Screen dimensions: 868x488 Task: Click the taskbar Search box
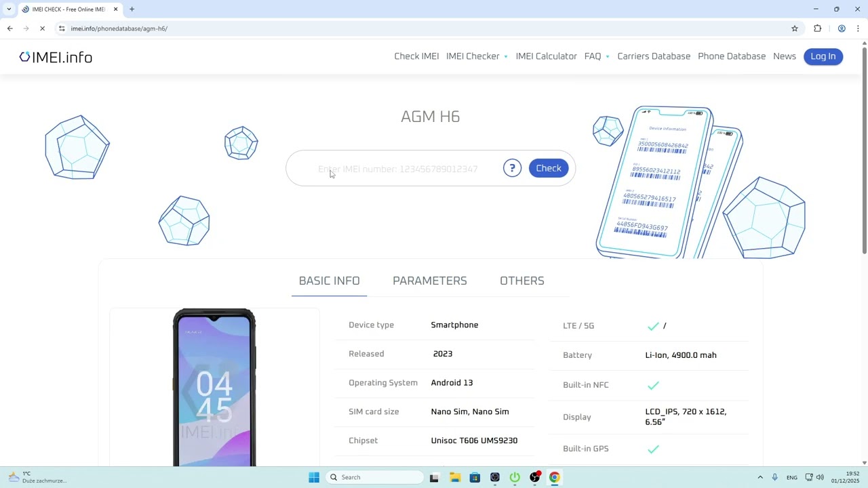[374, 477]
